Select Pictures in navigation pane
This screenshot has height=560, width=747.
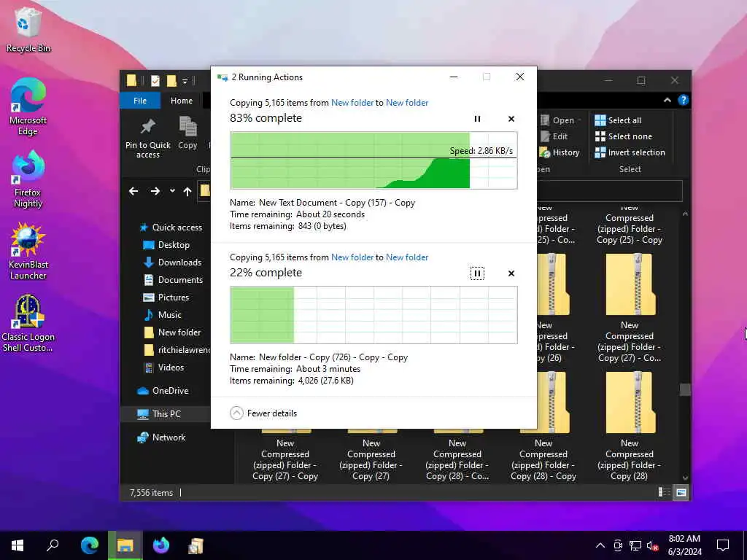coord(166,297)
